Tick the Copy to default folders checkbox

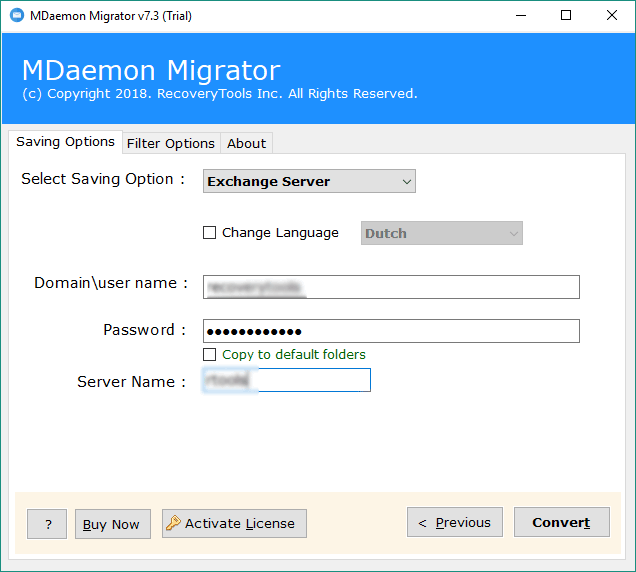(209, 354)
